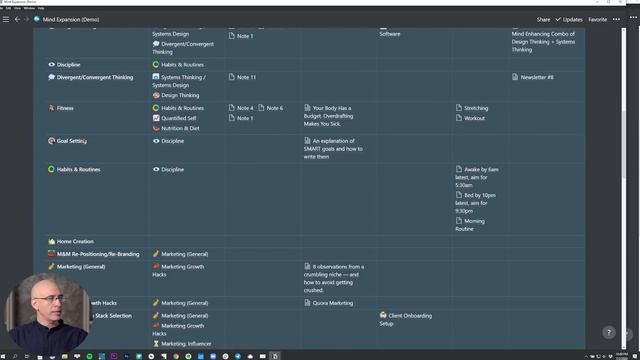
Task: Click the eye icon of the Discipline row title
Action: 51,64
